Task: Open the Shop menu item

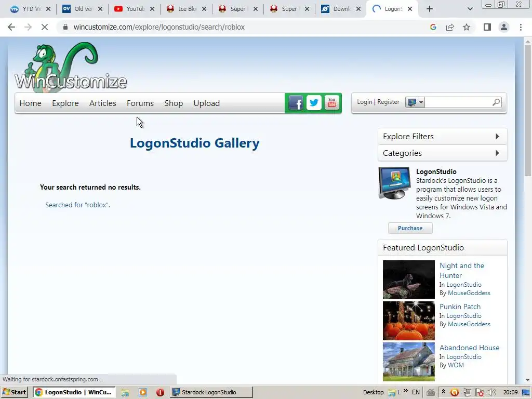Action: [174, 103]
